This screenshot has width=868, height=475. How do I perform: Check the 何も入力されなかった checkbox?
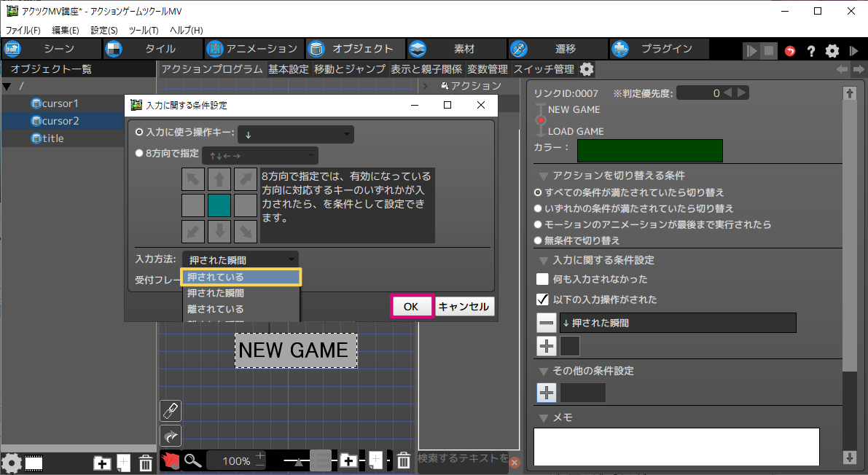pos(542,279)
